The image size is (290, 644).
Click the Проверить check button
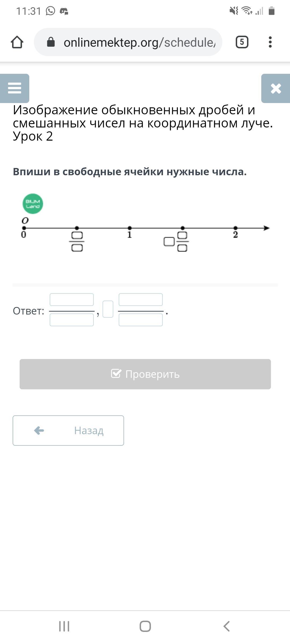(145, 374)
